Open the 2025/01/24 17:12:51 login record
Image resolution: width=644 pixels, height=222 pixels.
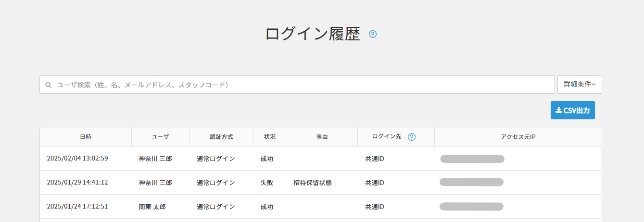coord(77,207)
